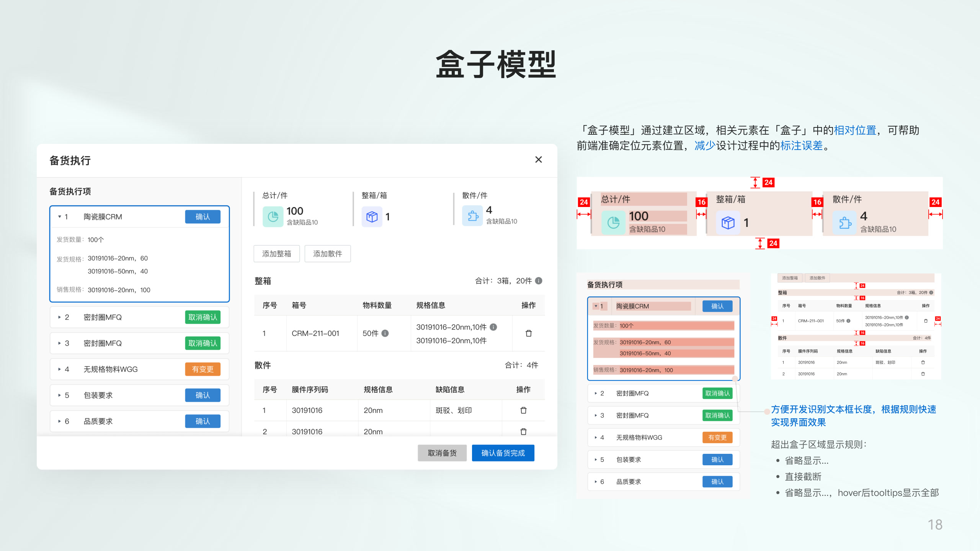Click puzzle icon in annotated 散件/件 card
This screenshot has width=980, height=551.
(845, 223)
